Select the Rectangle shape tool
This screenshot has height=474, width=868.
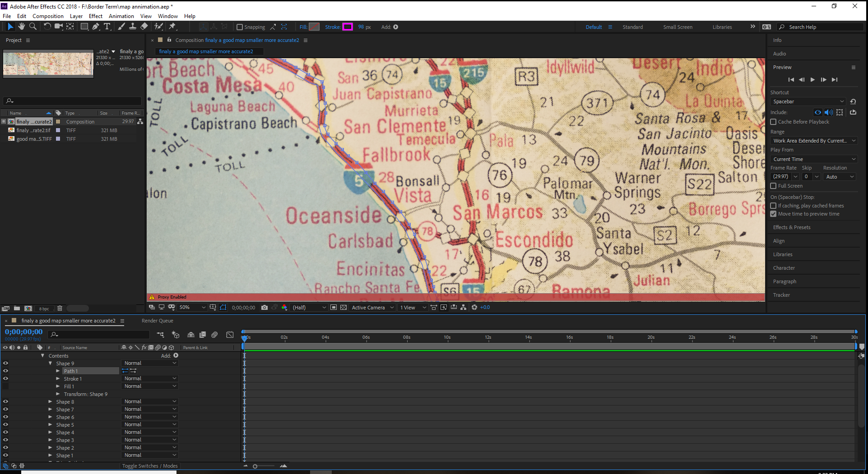click(x=84, y=27)
